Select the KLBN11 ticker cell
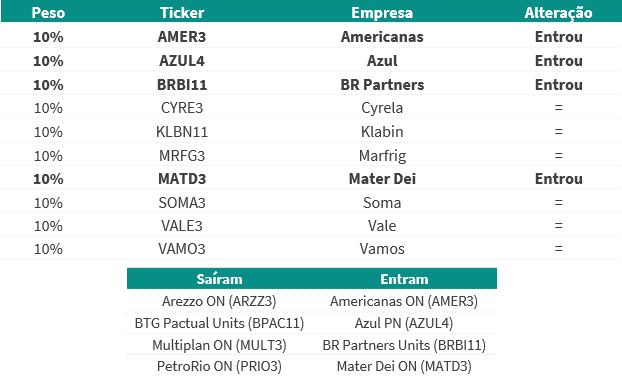The image size is (622, 385). pos(182,132)
